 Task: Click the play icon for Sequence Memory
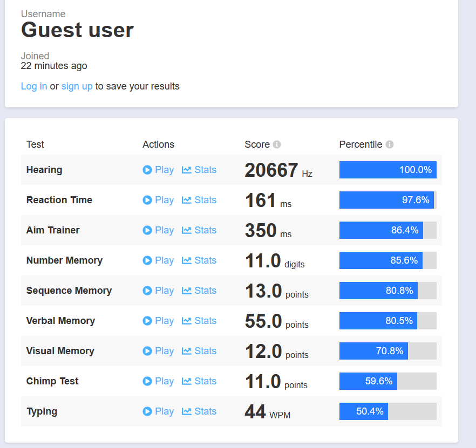(147, 291)
